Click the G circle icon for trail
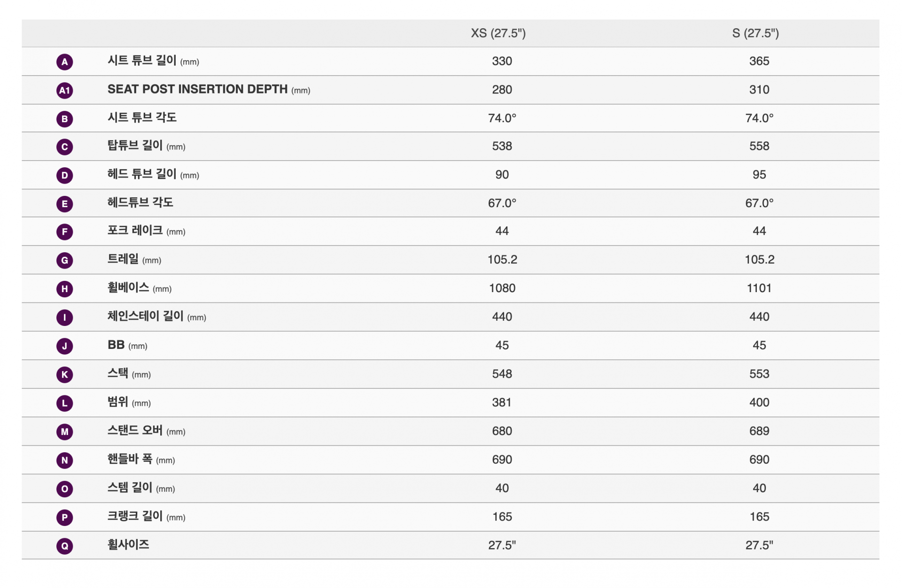This screenshot has width=902, height=588. tap(64, 260)
